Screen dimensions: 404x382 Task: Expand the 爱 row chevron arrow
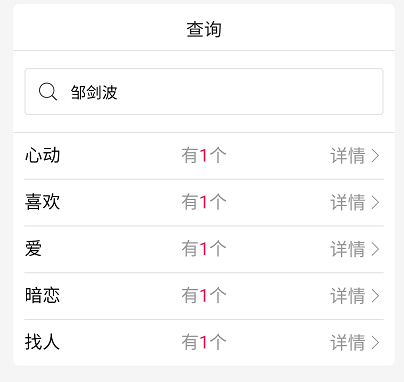tap(376, 249)
